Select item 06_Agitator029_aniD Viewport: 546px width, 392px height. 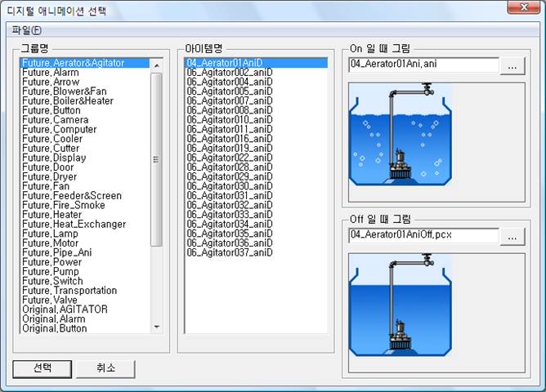pyautogui.click(x=256, y=176)
